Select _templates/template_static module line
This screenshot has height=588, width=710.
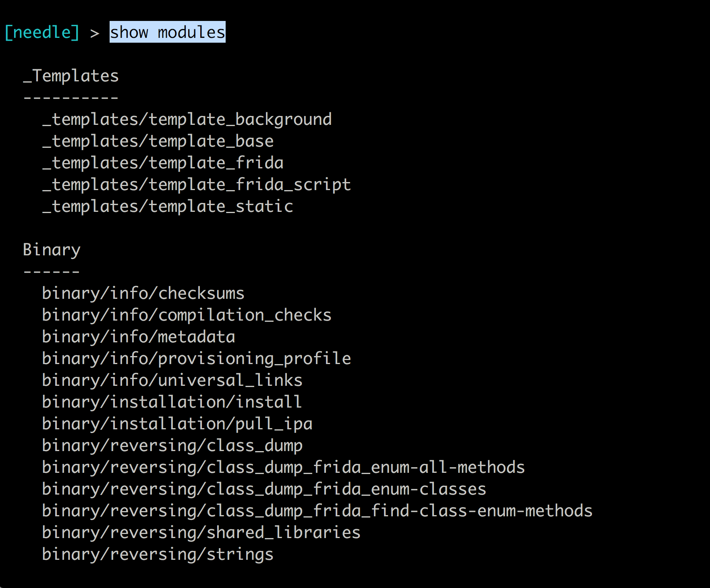168,206
